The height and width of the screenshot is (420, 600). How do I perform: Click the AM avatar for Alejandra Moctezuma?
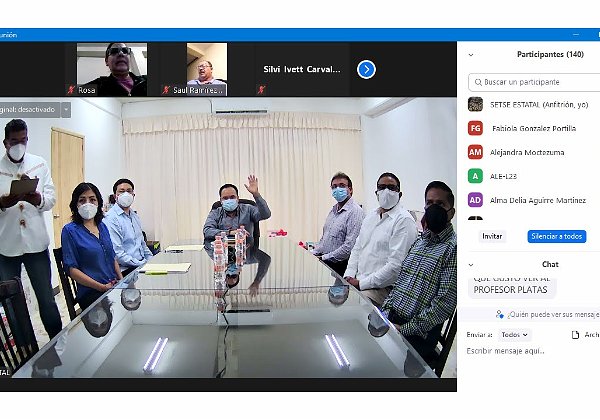click(475, 152)
